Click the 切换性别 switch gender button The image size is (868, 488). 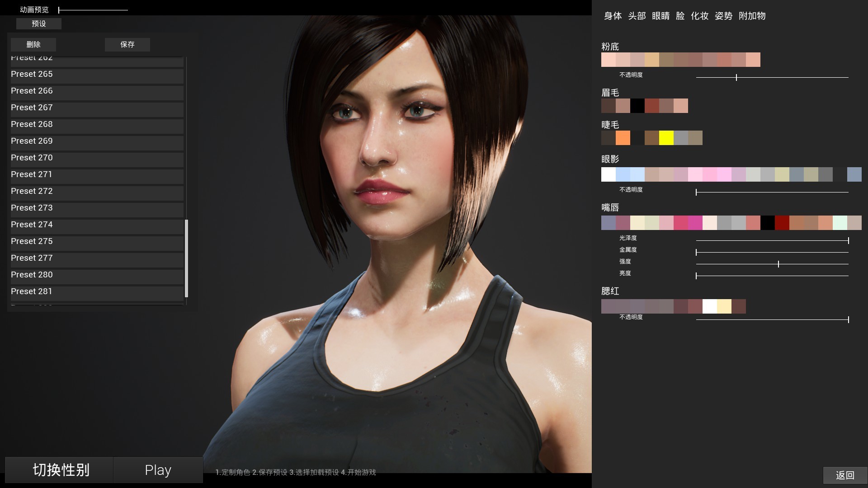(x=59, y=470)
